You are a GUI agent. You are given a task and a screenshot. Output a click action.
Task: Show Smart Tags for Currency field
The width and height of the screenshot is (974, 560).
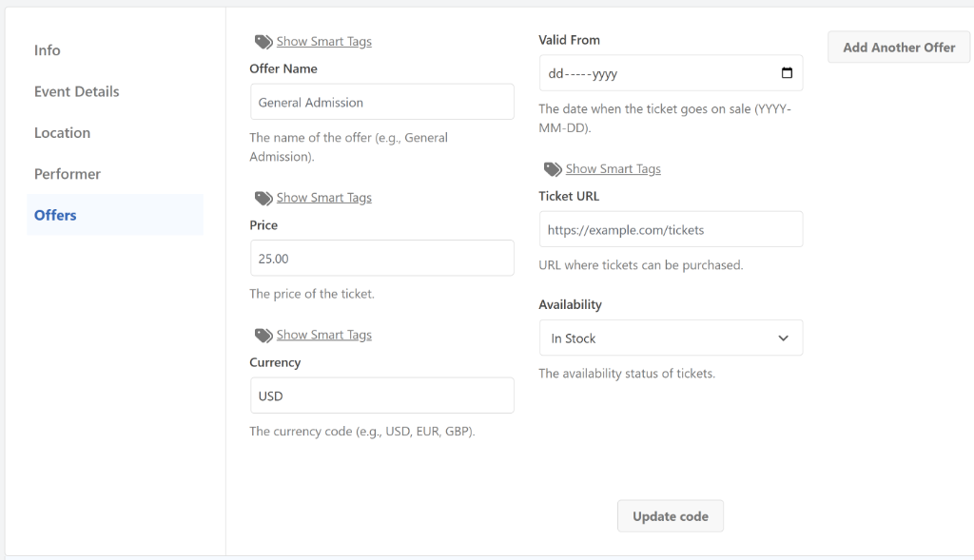pyautogui.click(x=323, y=336)
